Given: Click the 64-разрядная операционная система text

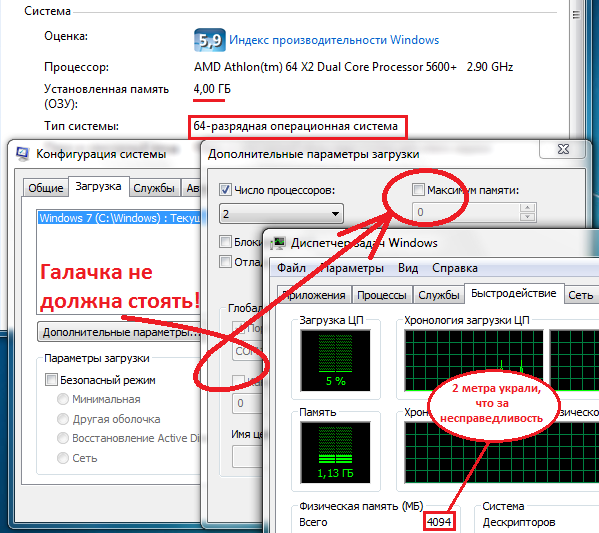Looking at the screenshot, I should pyautogui.click(x=296, y=126).
